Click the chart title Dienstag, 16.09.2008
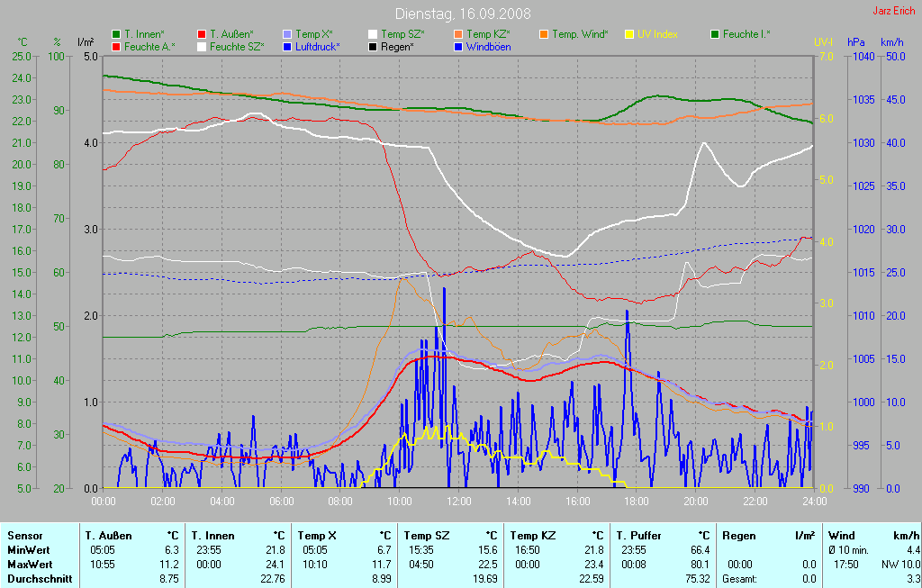Image resolution: width=922 pixels, height=588 pixels. coord(463,14)
